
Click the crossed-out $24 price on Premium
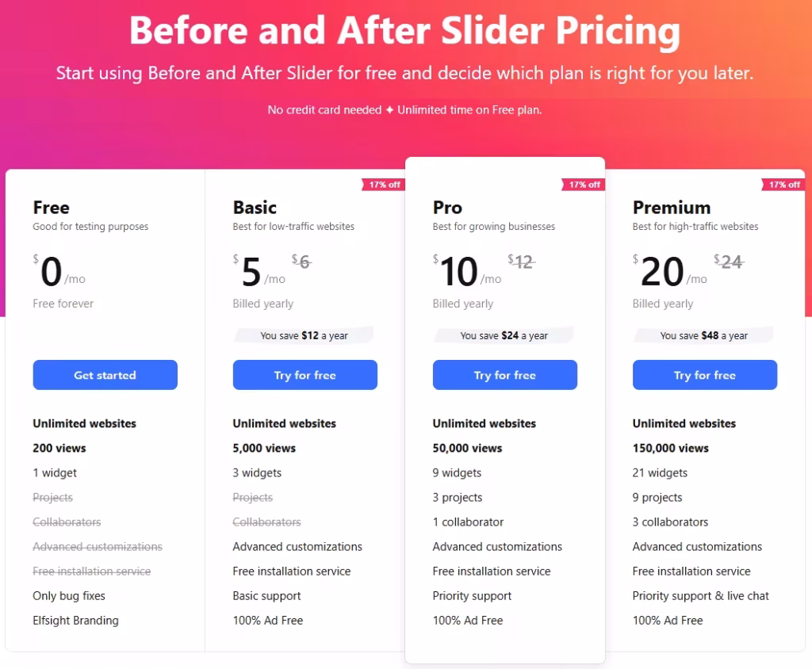(730, 262)
